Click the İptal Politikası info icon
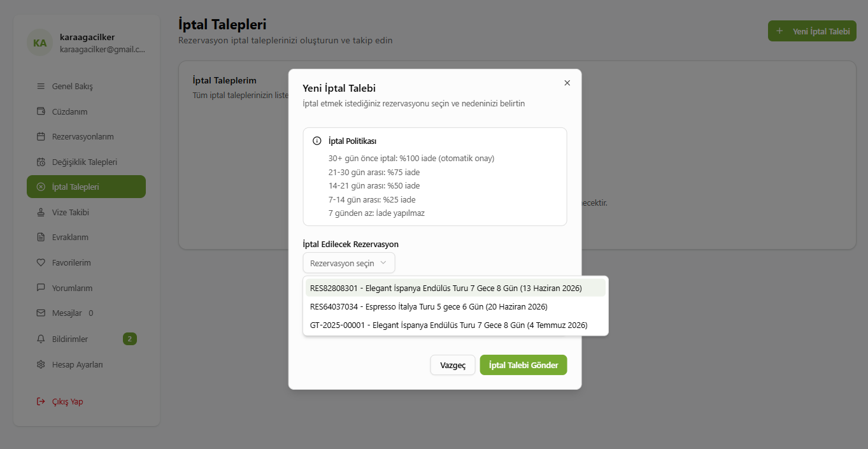The image size is (868, 449). (317, 141)
